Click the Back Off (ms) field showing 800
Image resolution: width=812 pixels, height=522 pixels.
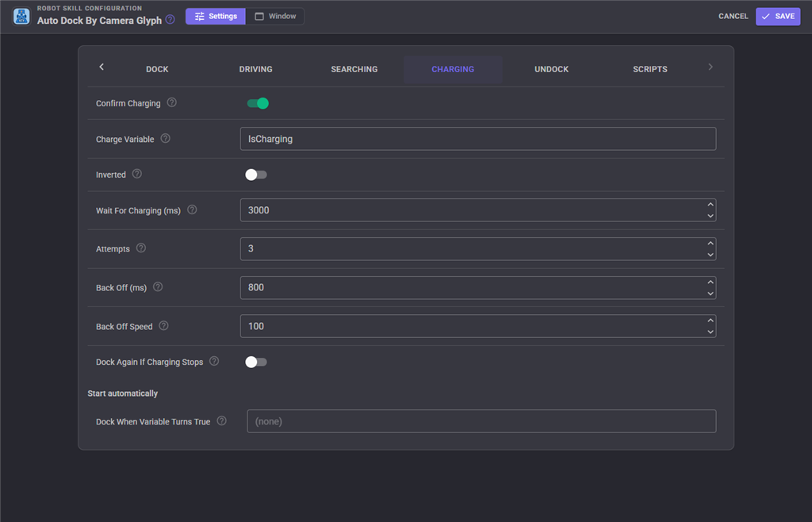click(x=478, y=288)
